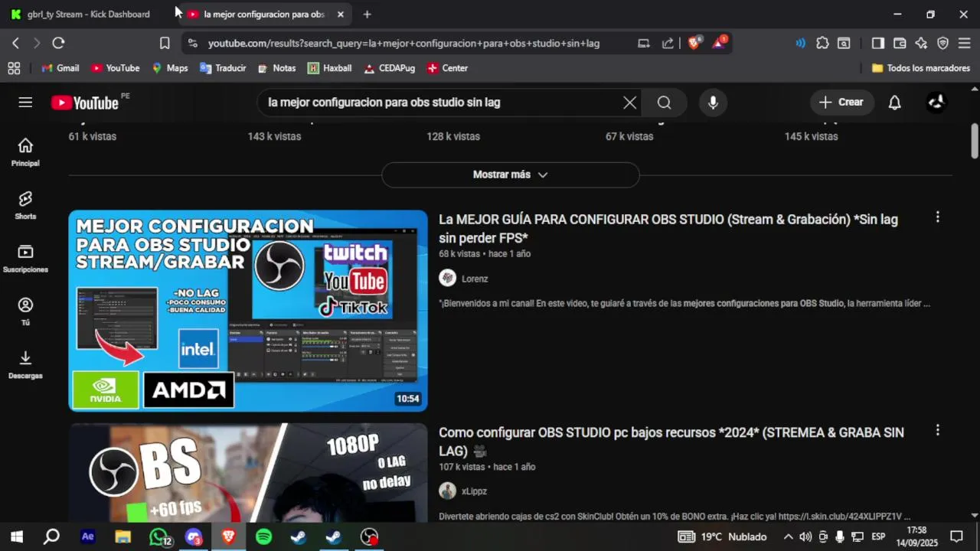This screenshot has height=551, width=980.
Task: Visit the xLippz channel
Action: tap(474, 491)
